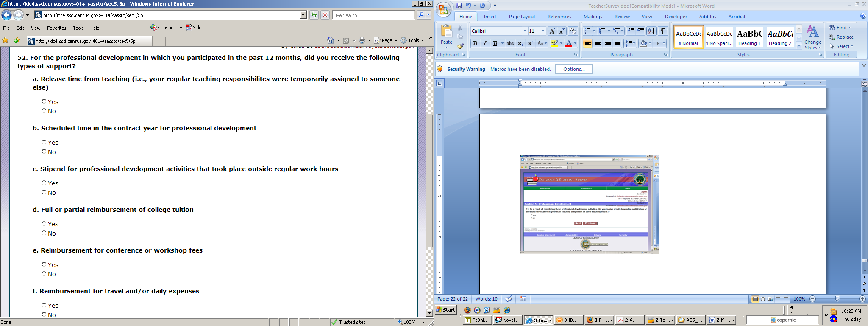868x326 pixels.
Task: Expand the IE address bar dropdown
Action: (303, 15)
